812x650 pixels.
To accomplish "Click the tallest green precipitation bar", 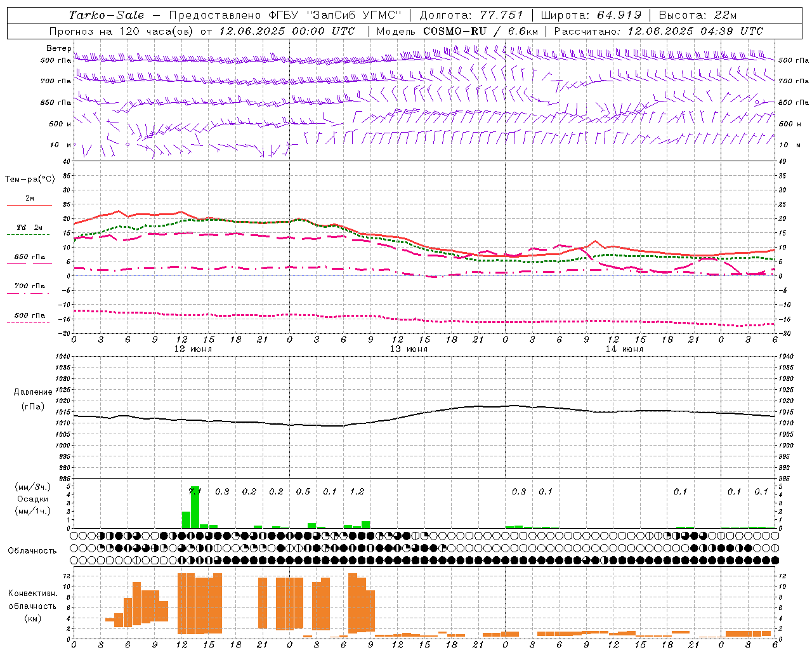I will (x=195, y=507).
